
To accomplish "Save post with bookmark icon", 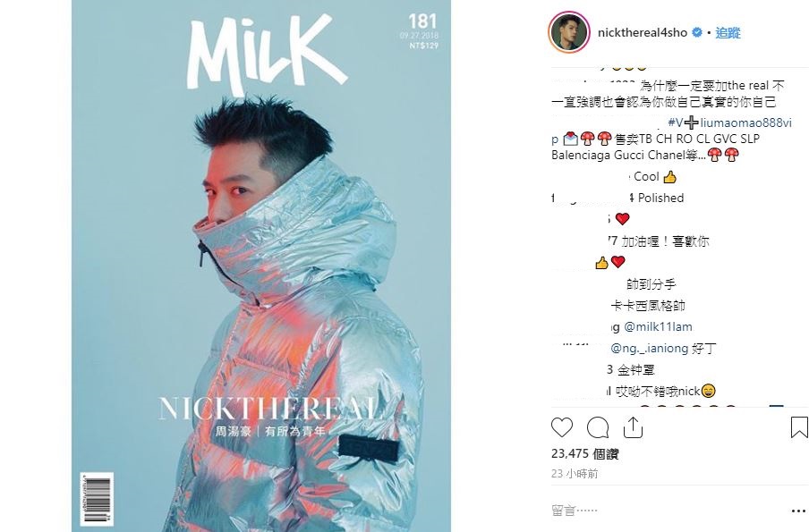I will pyautogui.click(x=798, y=427).
